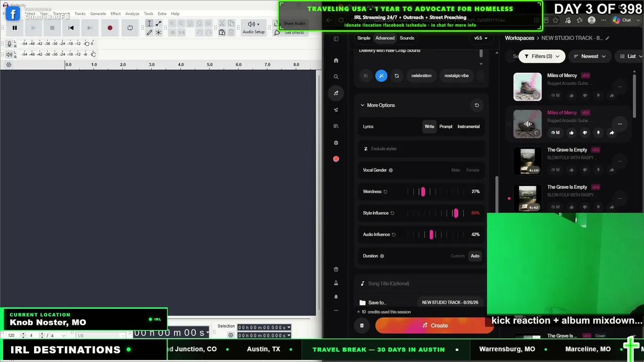Adjust the Weirdness slider handle

[423, 192]
